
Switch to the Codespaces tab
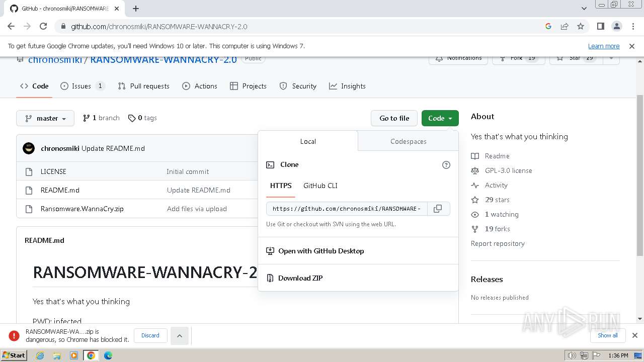[408, 141]
